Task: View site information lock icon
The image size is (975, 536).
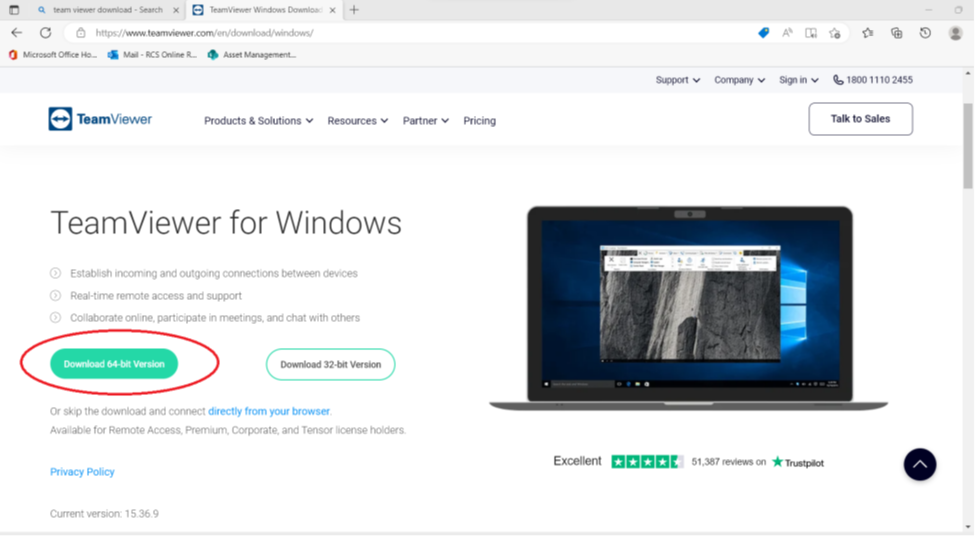Action: (x=80, y=33)
